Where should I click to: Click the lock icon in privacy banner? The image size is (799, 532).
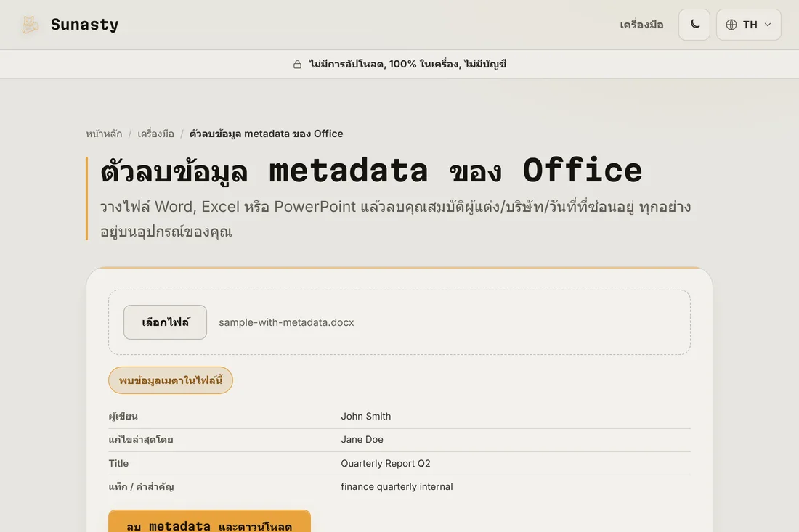[297, 64]
